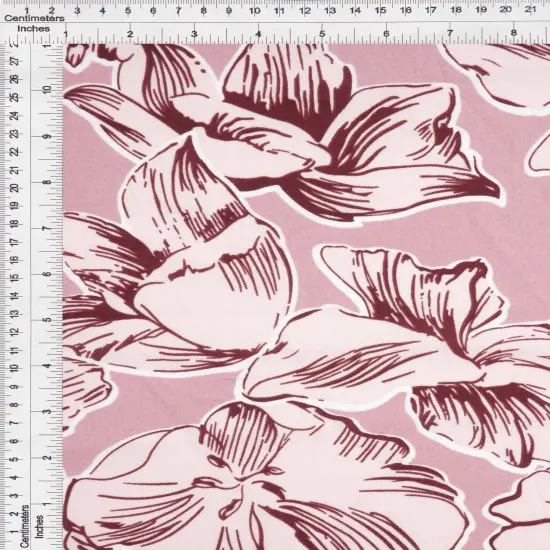Open the pink floral fabric print image
This screenshot has height=550, width=550.
coord(306,297)
